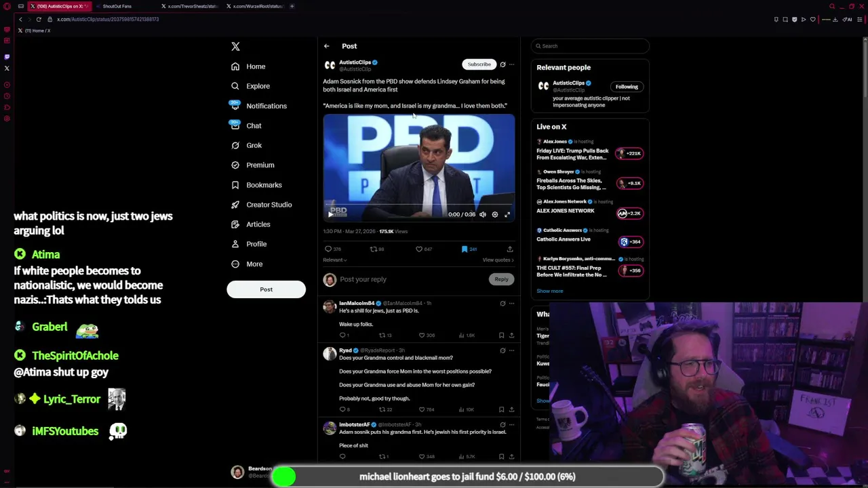Play the PBD video
Image resolution: width=868 pixels, height=488 pixels.
click(331, 214)
